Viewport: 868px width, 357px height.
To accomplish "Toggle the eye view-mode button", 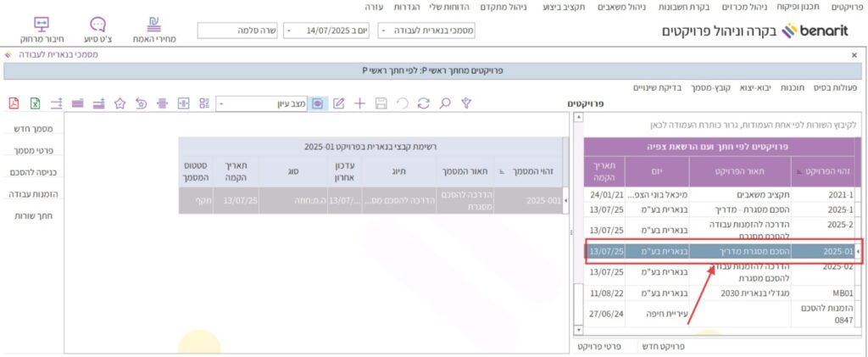I will click(x=318, y=103).
